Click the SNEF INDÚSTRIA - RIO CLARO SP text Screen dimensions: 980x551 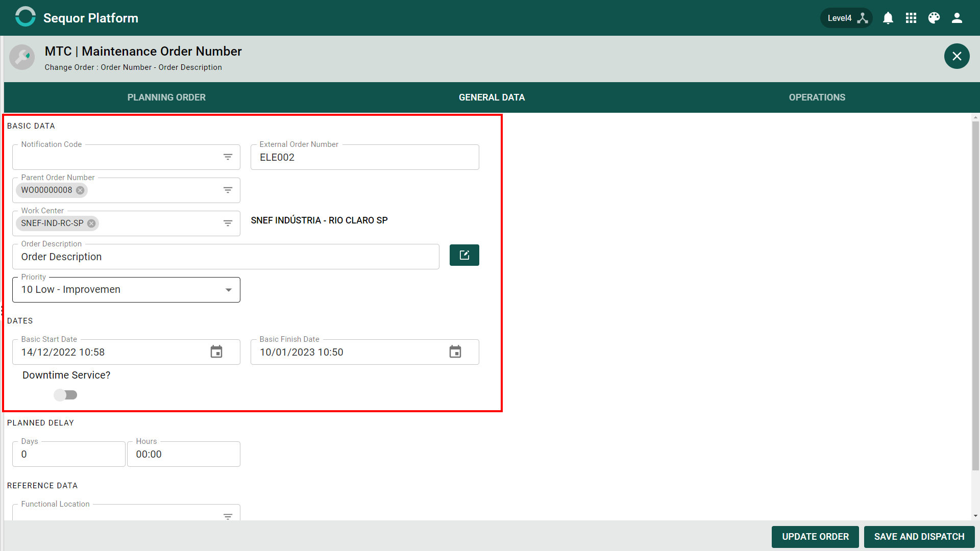pyautogui.click(x=319, y=220)
